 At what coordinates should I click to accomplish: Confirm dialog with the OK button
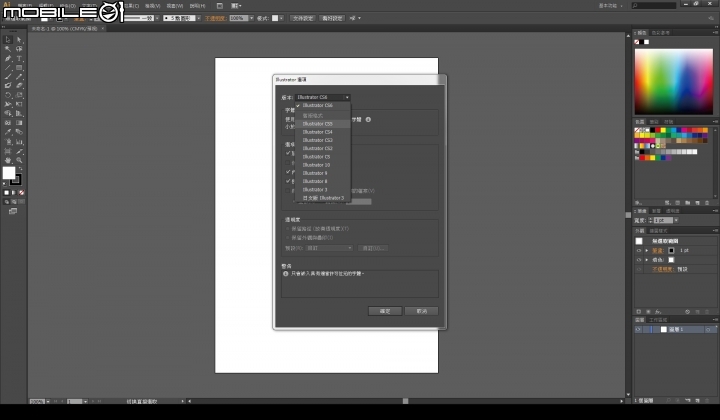click(385, 311)
